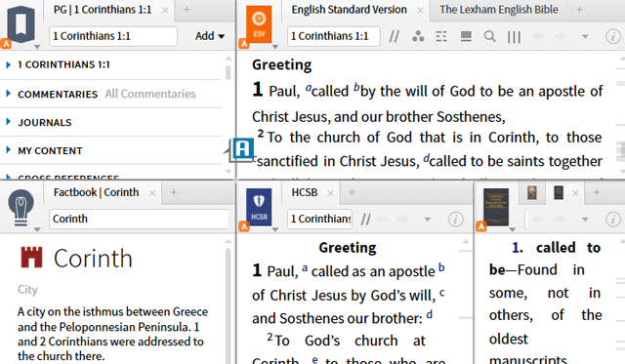This screenshot has width=625, height=364.
Task: Close the PG | 1 Corinthians 1:1 tab
Action: pos(165,11)
